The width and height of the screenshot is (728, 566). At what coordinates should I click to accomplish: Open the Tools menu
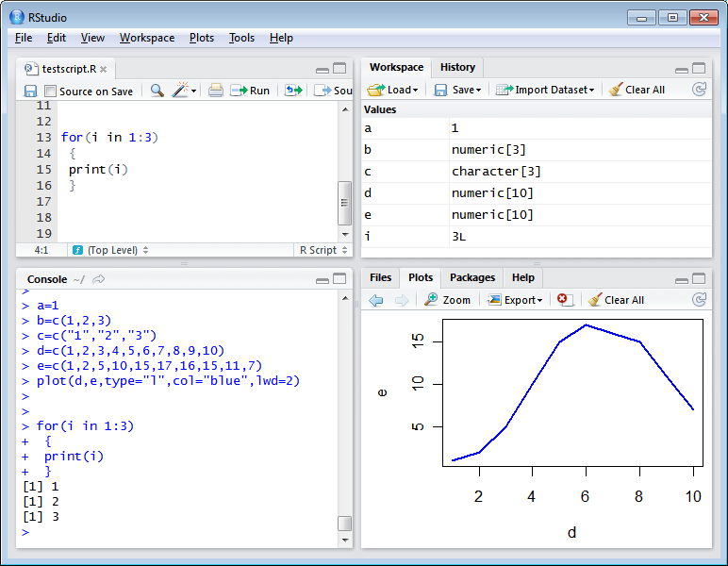241,38
